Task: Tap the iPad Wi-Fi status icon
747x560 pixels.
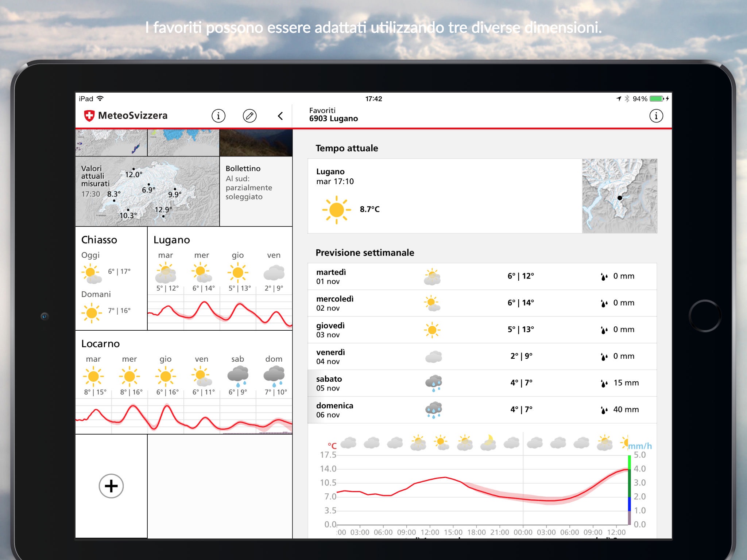Action: [x=100, y=99]
